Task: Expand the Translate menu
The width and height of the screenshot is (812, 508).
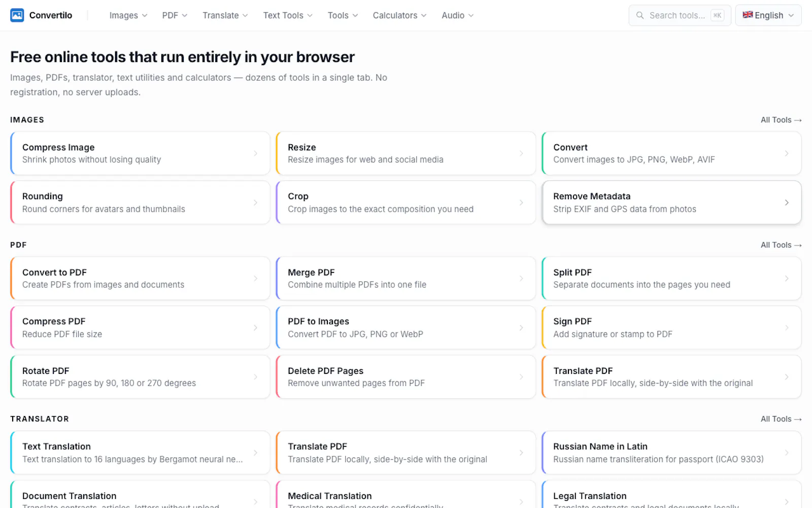Action: click(225, 15)
